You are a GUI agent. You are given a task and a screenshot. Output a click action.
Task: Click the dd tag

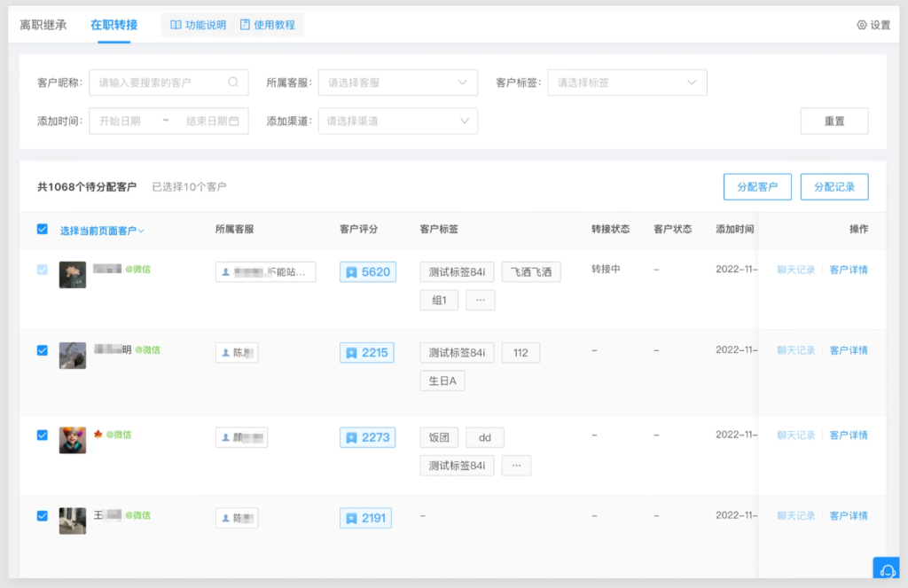click(x=485, y=437)
